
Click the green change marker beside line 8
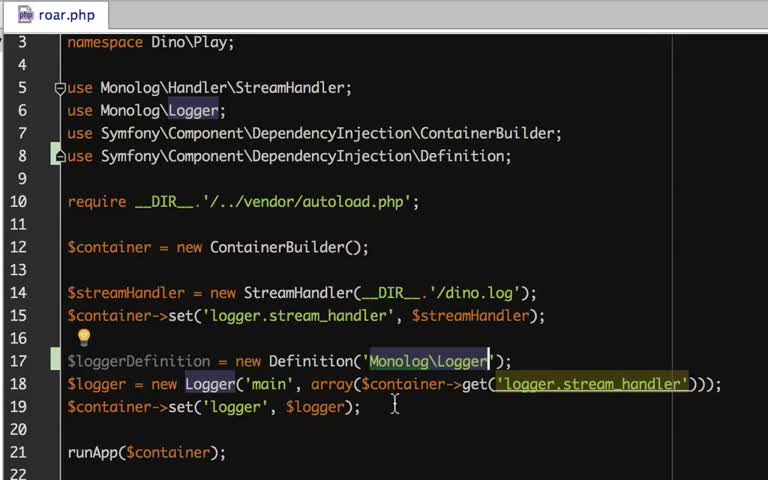[55, 153]
